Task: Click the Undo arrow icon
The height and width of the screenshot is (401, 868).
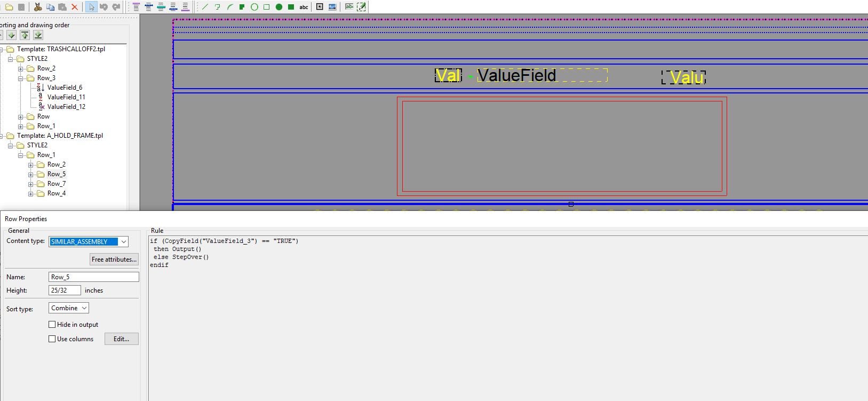Action: tap(103, 7)
